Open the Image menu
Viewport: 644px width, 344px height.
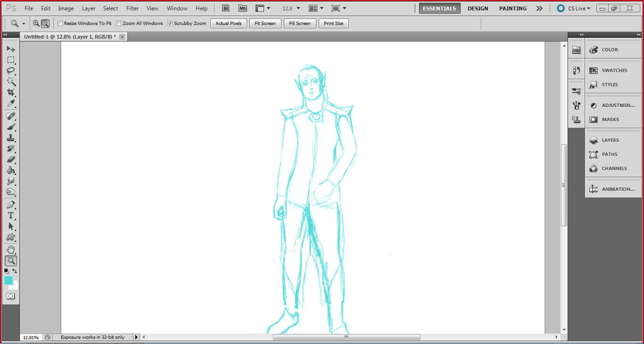click(66, 8)
